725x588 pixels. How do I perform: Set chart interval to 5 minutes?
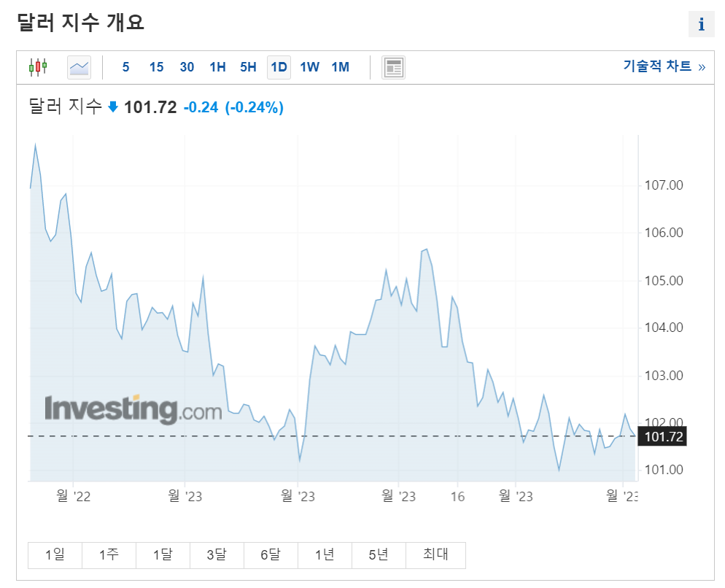(126, 67)
